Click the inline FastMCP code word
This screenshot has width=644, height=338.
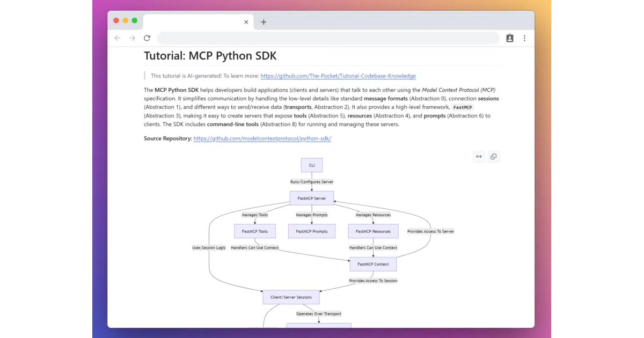(x=462, y=107)
